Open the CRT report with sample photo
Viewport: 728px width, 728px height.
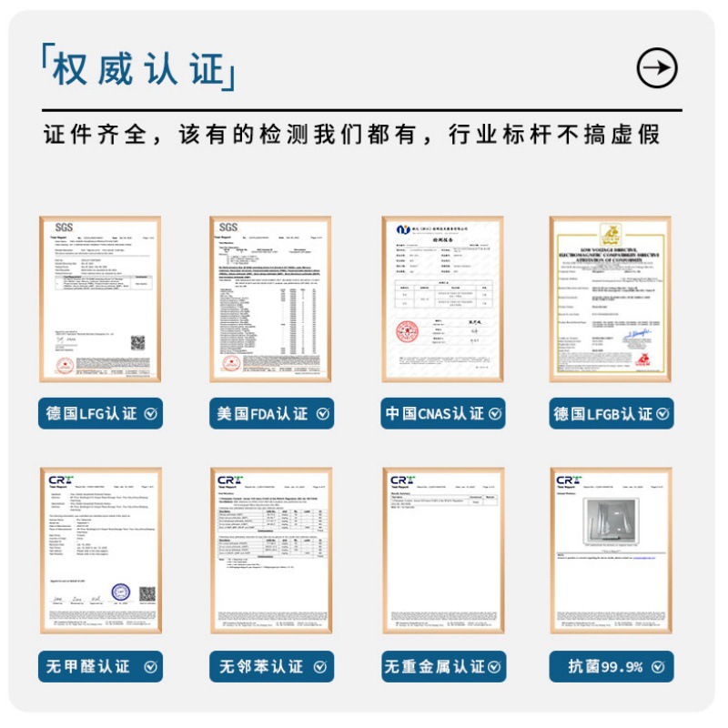[611, 551]
